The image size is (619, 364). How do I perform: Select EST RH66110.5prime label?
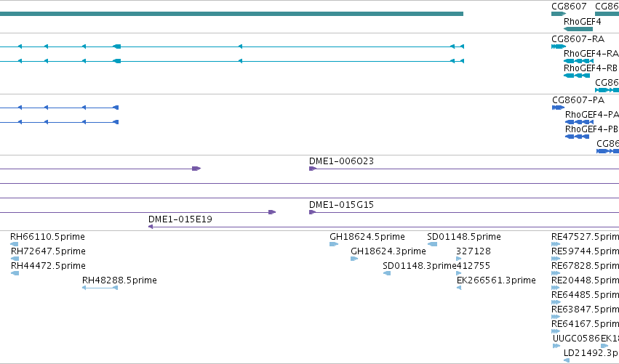click(x=47, y=237)
